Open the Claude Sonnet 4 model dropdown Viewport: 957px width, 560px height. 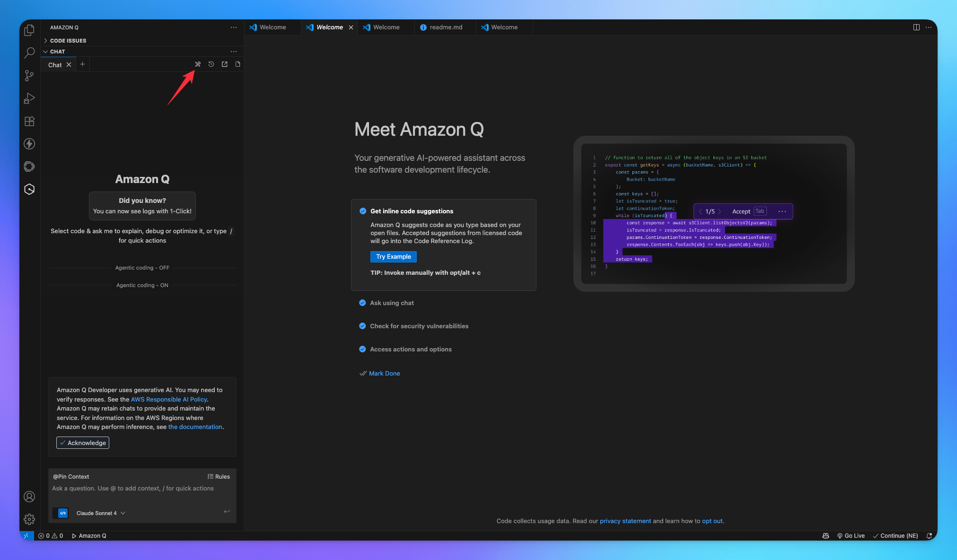click(100, 513)
